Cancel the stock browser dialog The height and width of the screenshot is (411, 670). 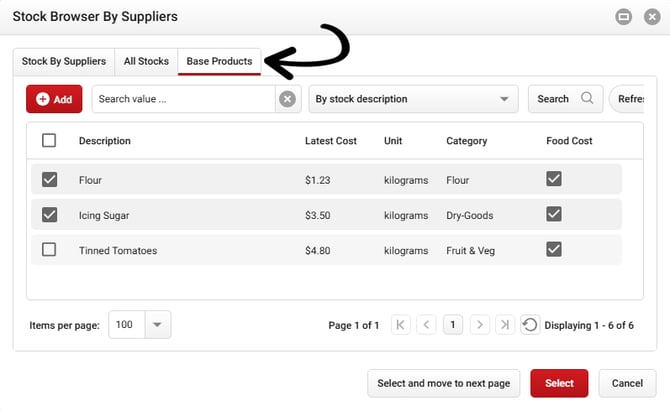(627, 383)
